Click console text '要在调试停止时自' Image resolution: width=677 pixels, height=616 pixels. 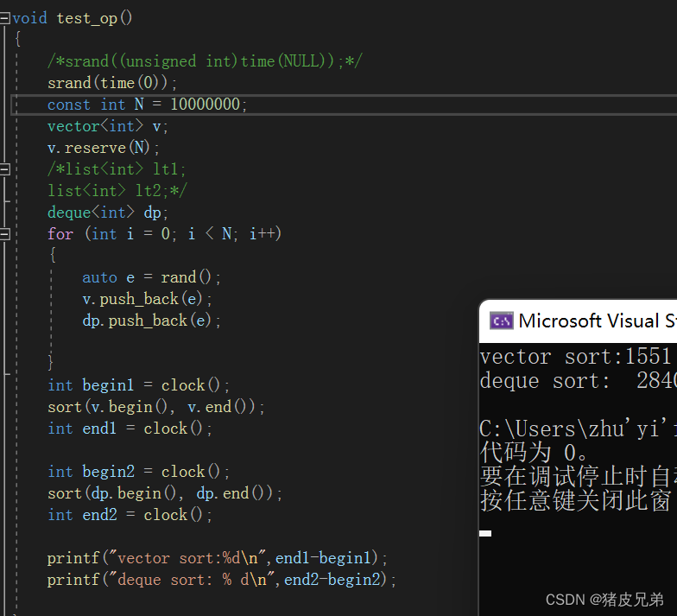tap(579, 477)
